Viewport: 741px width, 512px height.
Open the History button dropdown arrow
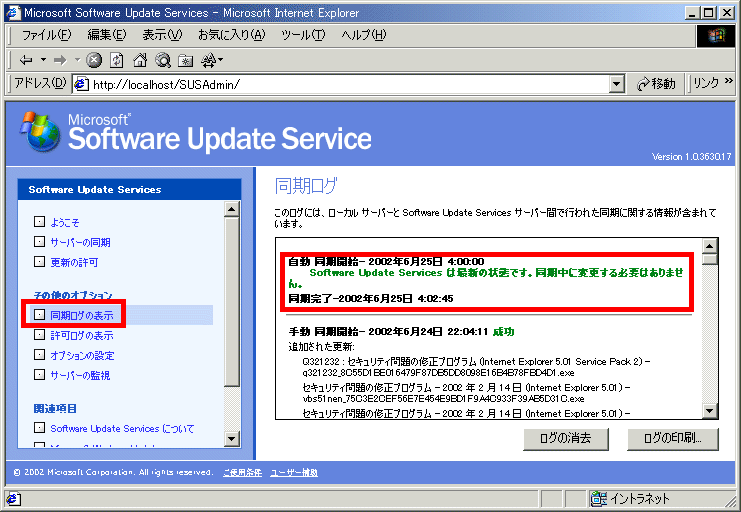[x=220, y=60]
